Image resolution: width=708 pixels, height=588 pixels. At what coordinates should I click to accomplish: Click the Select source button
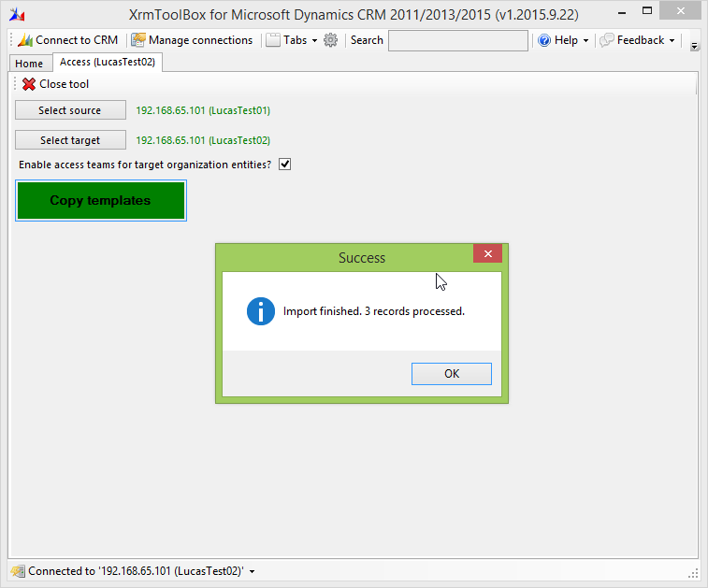[x=70, y=110]
